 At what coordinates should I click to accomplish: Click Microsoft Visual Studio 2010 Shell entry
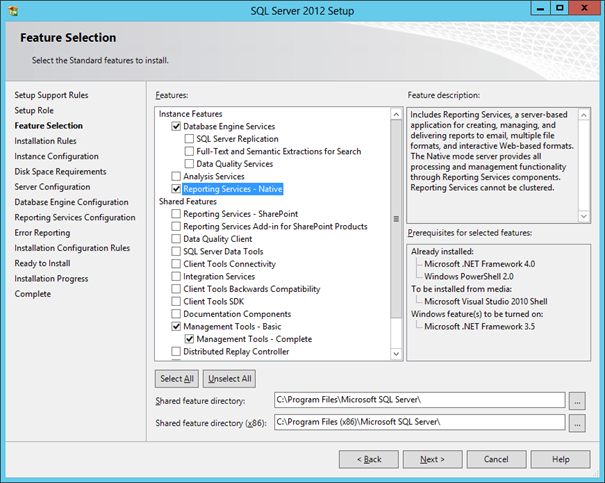[x=486, y=301]
